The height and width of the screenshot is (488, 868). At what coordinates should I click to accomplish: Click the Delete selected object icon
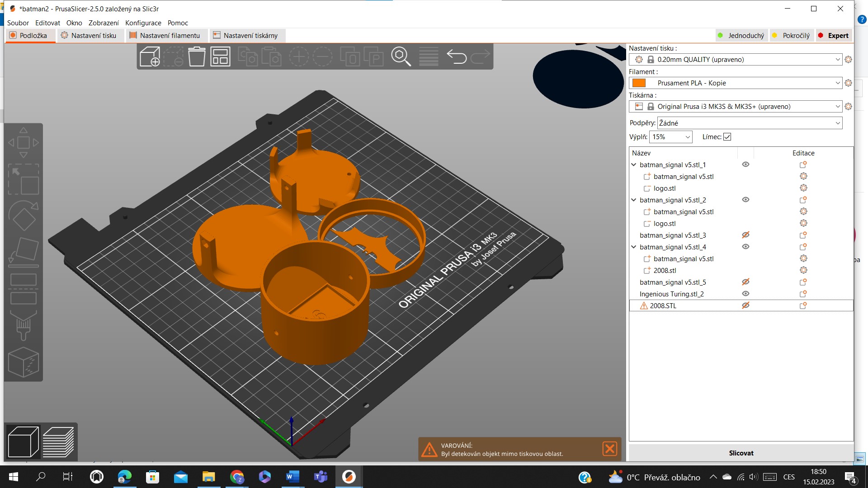(x=173, y=56)
